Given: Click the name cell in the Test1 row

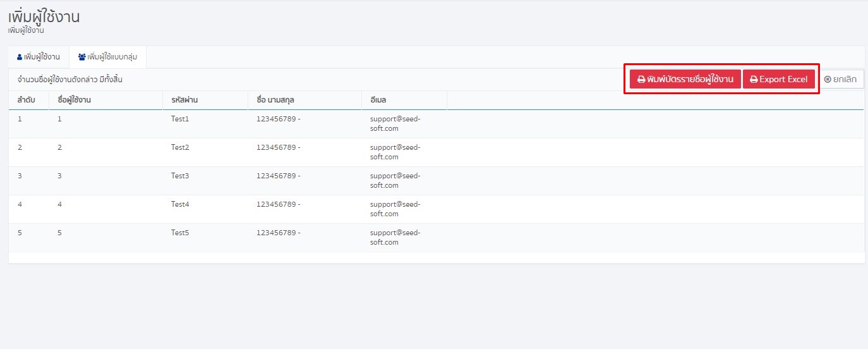Looking at the screenshot, I should 305,124.
